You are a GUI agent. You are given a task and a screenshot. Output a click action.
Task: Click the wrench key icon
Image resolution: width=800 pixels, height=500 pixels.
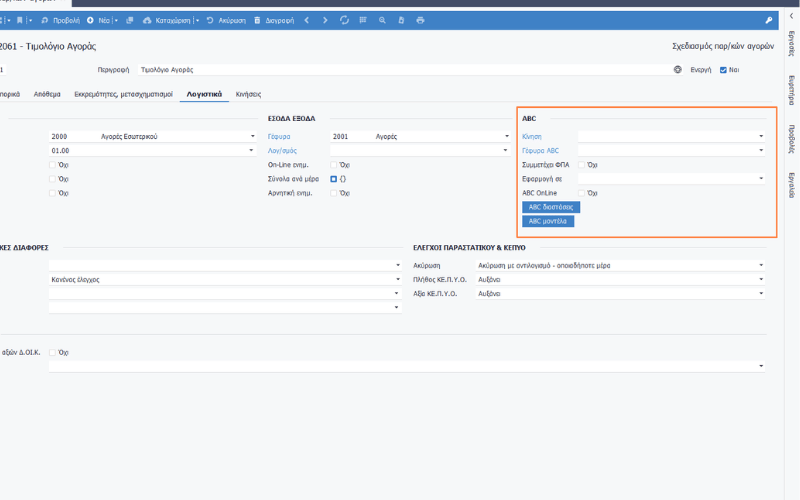pyautogui.click(x=769, y=20)
